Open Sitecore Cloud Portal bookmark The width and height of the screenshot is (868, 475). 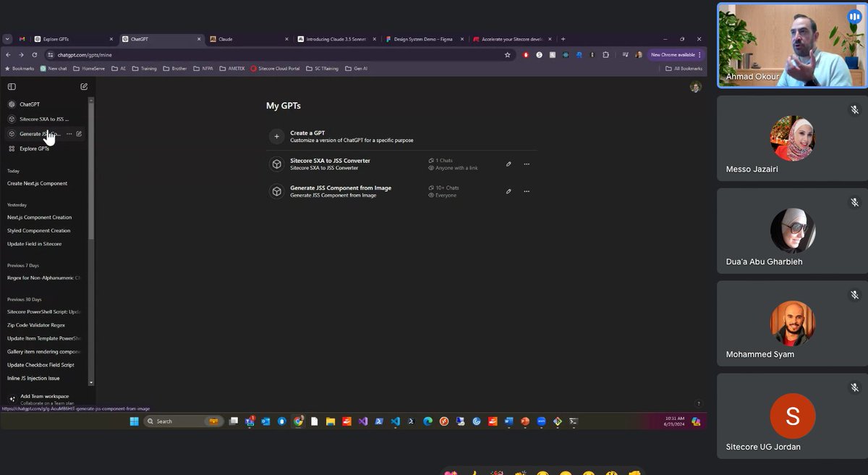[x=275, y=69]
